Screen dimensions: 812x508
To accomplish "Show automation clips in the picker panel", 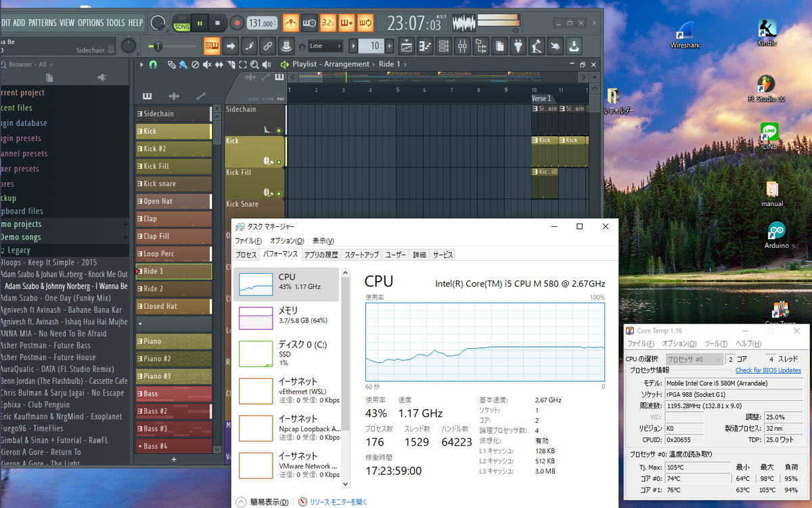I will (x=201, y=96).
